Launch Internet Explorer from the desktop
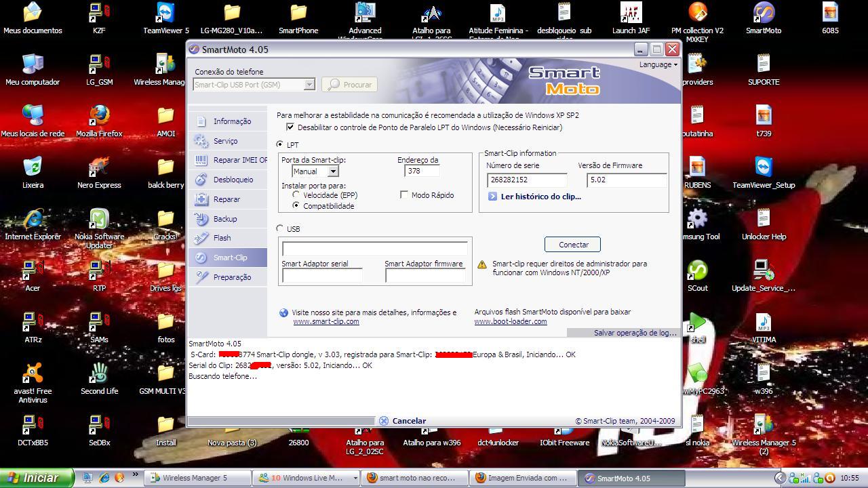This screenshot has width=868, height=488. (x=33, y=224)
